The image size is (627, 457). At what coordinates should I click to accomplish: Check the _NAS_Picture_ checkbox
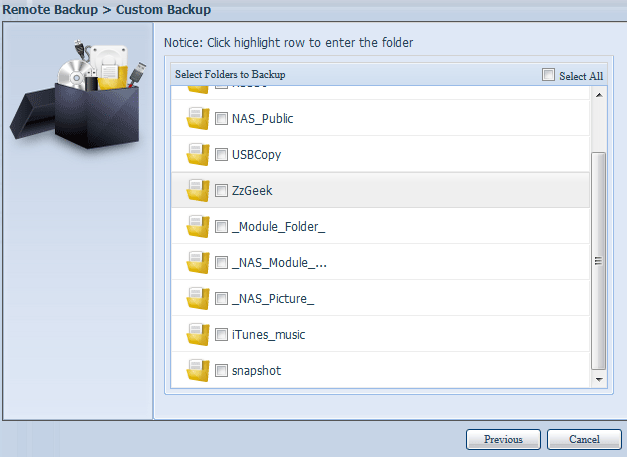click(221, 299)
